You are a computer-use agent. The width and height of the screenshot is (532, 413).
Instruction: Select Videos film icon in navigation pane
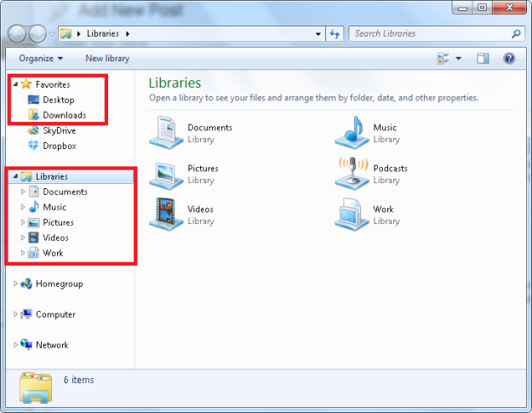(x=33, y=238)
